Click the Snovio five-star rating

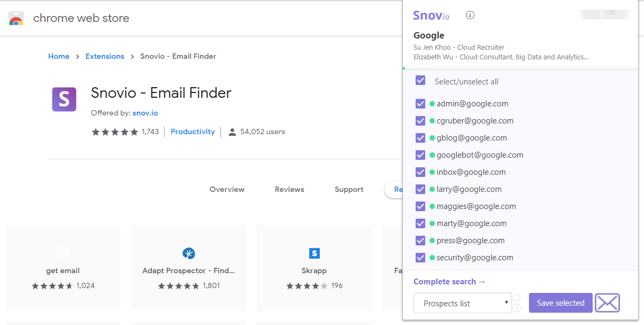pyautogui.click(x=115, y=132)
